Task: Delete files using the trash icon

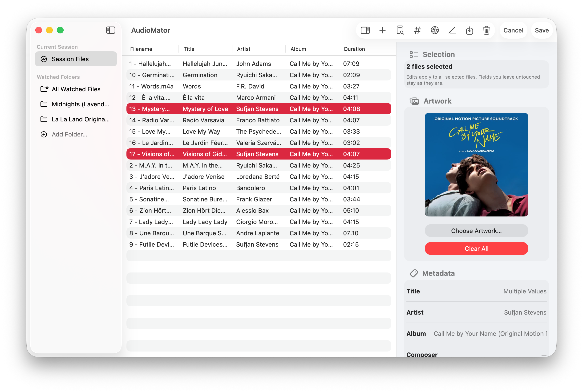Action: click(486, 30)
